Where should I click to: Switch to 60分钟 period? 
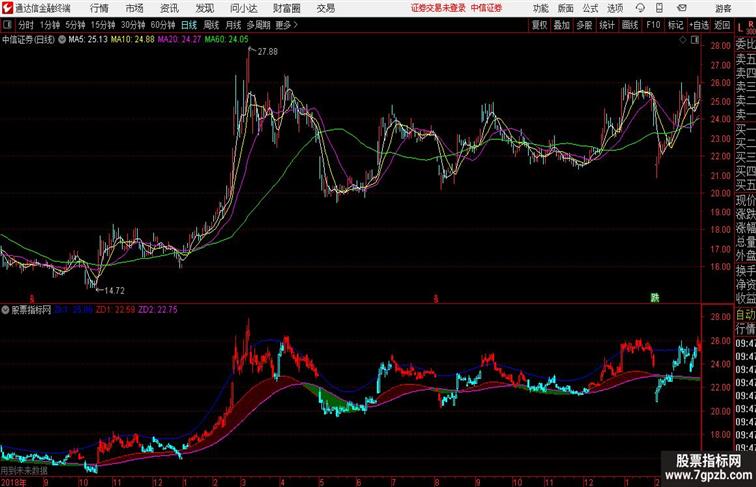click(163, 25)
